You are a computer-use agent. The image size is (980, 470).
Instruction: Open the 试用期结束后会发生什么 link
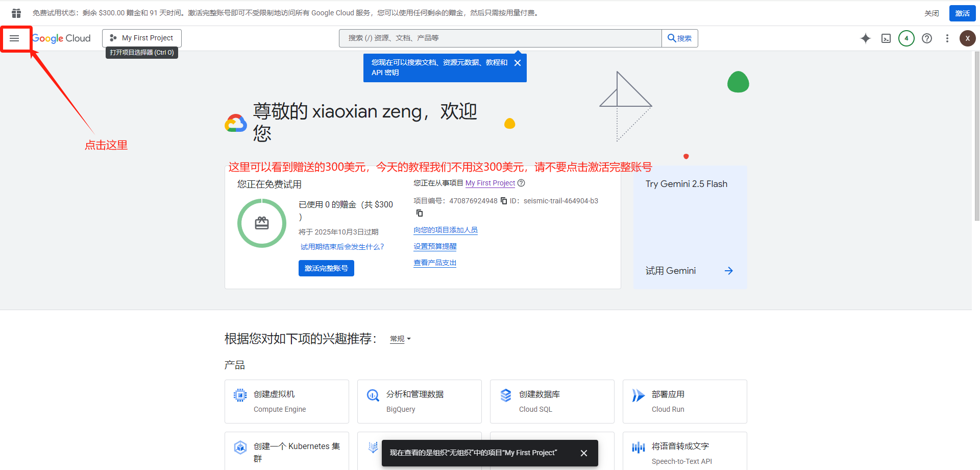click(342, 247)
